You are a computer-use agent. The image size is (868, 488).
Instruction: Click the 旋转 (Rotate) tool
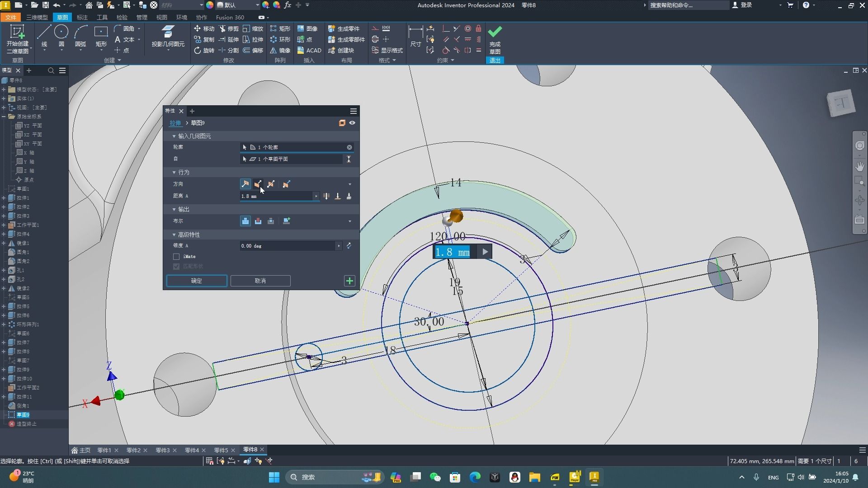click(204, 50)
